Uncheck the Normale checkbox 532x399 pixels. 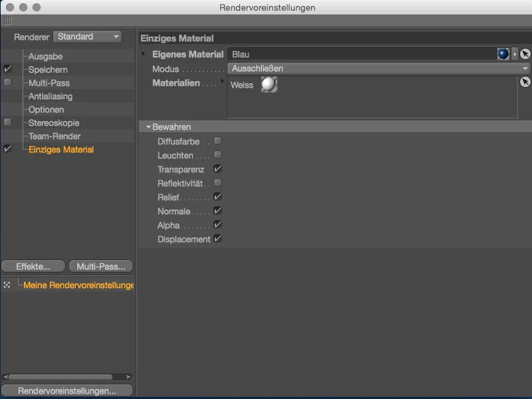[x=218, y=211]
